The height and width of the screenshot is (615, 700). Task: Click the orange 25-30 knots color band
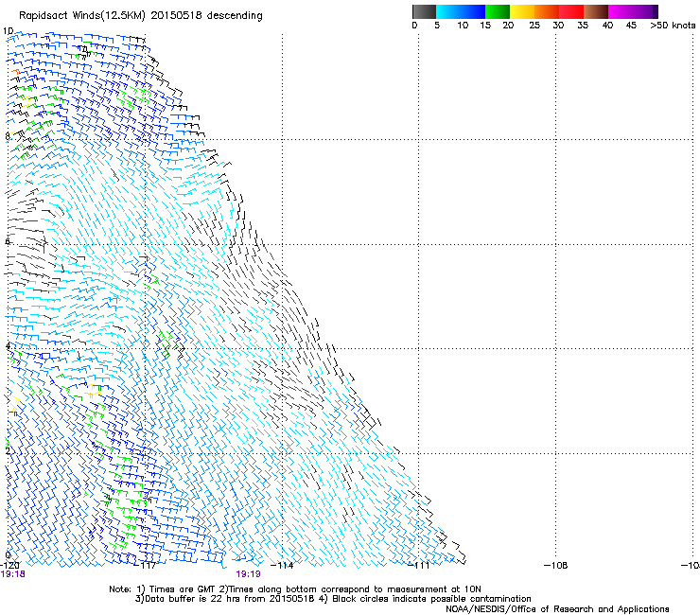tap(547, 11)
